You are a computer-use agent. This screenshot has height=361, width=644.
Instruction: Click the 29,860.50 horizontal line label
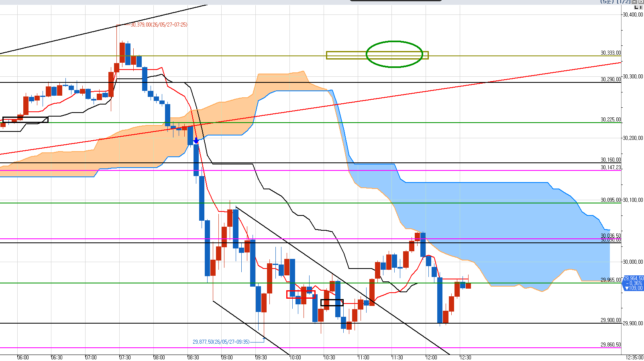[611, 345]
